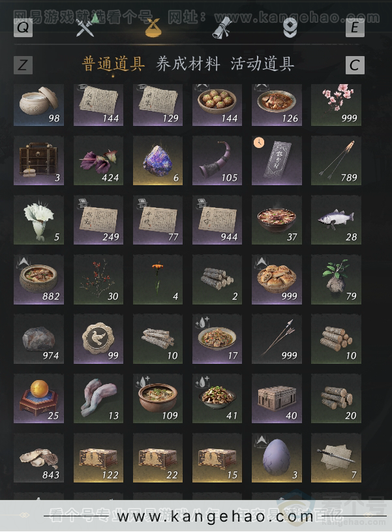Switch to the 养成材料 tab
The height and width of the screenshot is (532, 392).
pos(188,64)
